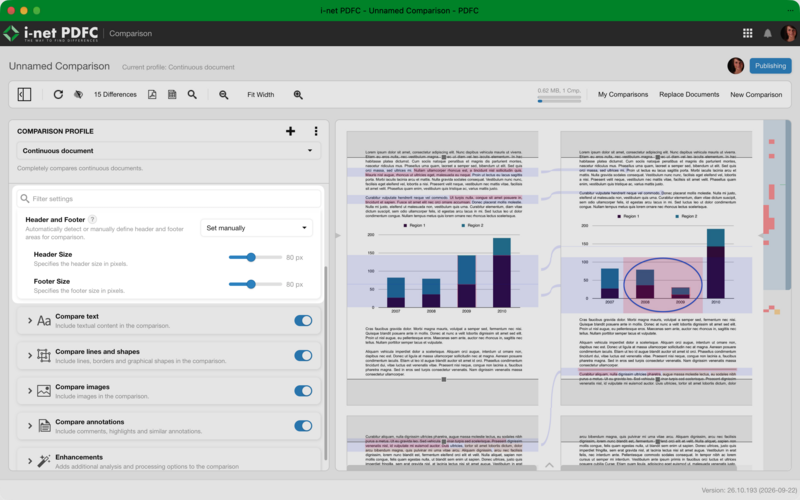The width and height of the screenshot is (800, 500).
Task: Click the report document icon
Action: point(172,94)
